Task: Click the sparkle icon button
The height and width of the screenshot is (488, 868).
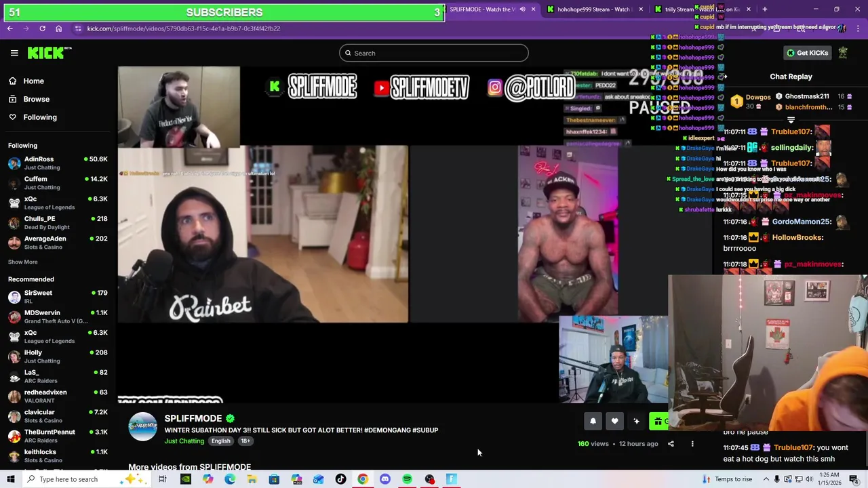Action: 636,422
